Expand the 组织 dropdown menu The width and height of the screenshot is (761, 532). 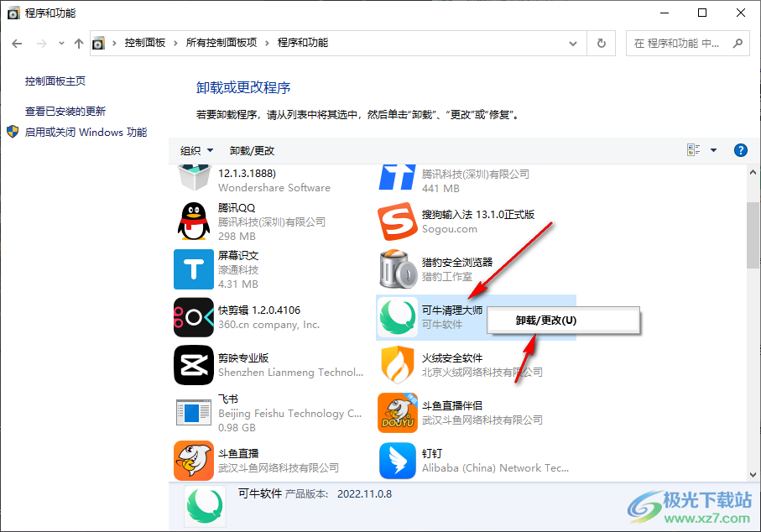tap(197, 151)
